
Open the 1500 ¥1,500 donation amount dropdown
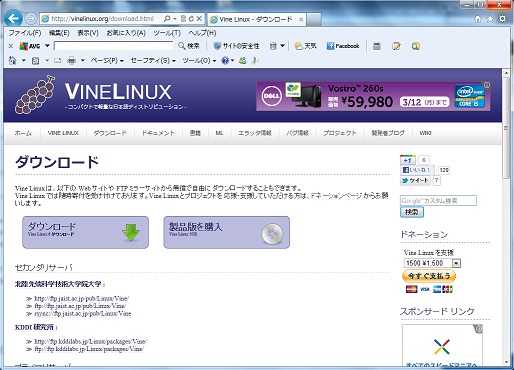(x=432, y=263)
